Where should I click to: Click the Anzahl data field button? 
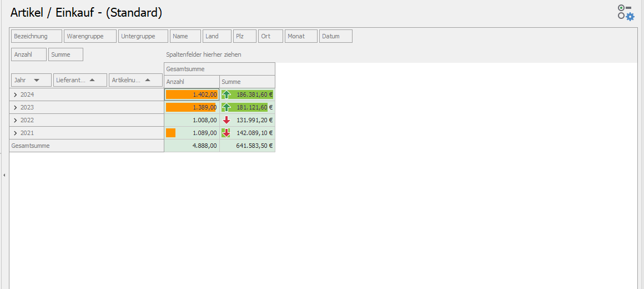coord(29,54)
